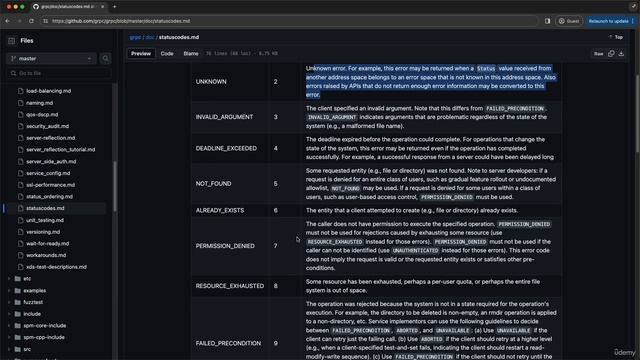Viewport: 640px width, 360px height.
Task: Click the file search magnifier button
Action: click(105, 59)
